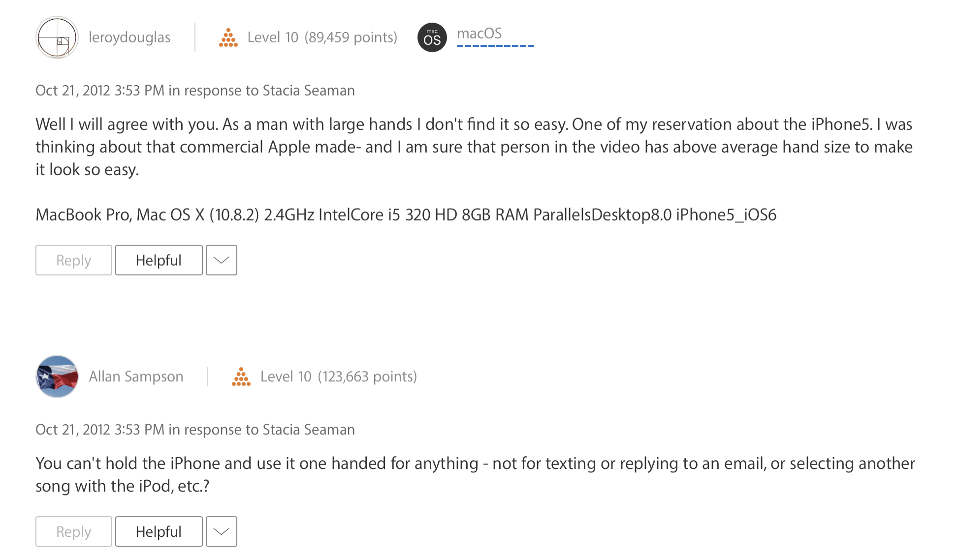The height and width of the screenshot is (560, 959).
Task: Click Allan Sampson's post timestamp Oct 21, 2012
Action: 100,430
